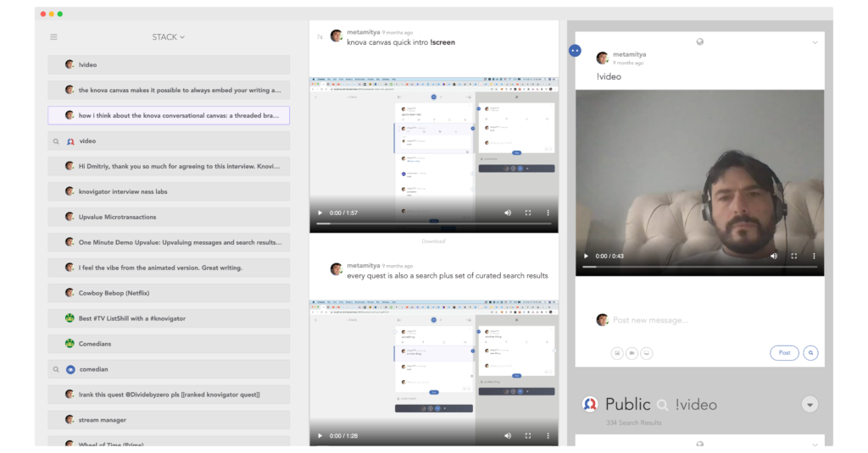Click the search icon beside 'video' entry
Viewport: 868px width, 453px height.
(x=56, y=141)
